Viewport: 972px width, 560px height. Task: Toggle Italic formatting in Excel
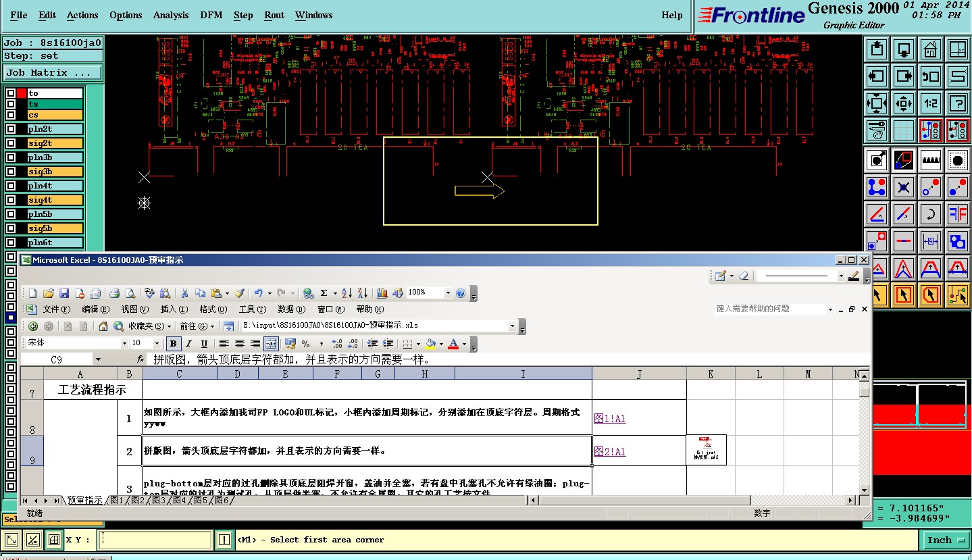coord(189,344)
